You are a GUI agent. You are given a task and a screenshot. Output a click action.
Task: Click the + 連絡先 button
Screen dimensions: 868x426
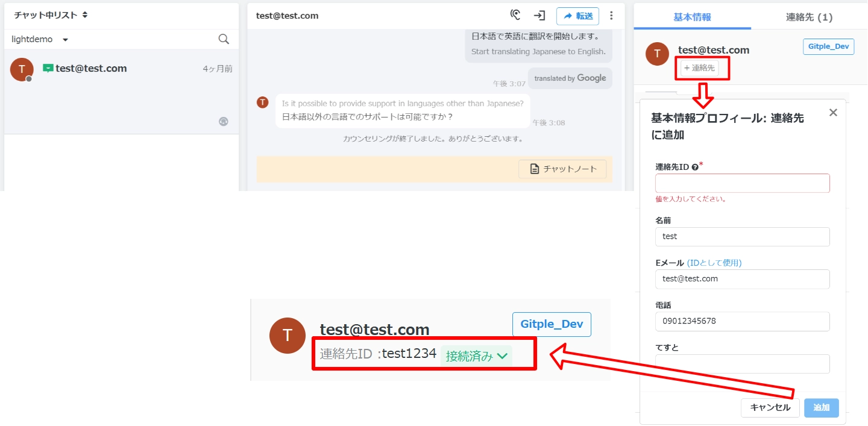pos(699,68)
